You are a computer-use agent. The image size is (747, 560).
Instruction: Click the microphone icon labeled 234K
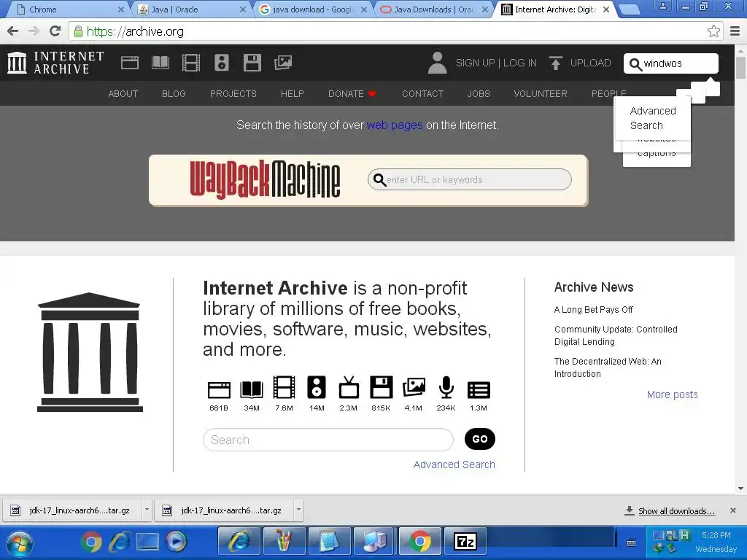(x=446, y=387)
